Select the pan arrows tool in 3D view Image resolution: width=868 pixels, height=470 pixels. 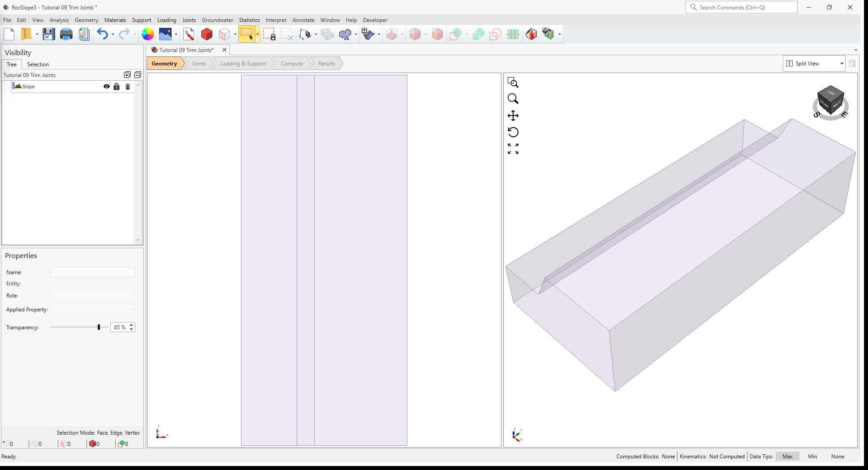tap(513, 116)
